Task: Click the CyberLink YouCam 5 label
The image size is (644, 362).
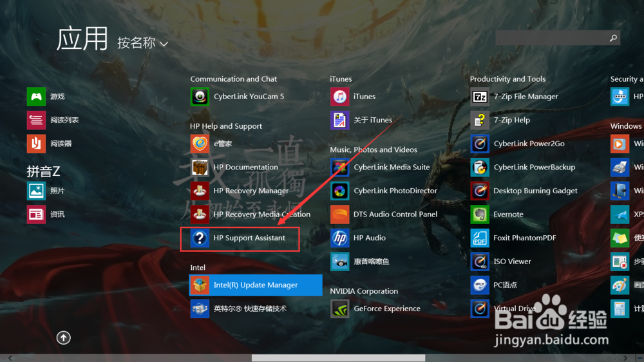Action: (x=249, y=97)
